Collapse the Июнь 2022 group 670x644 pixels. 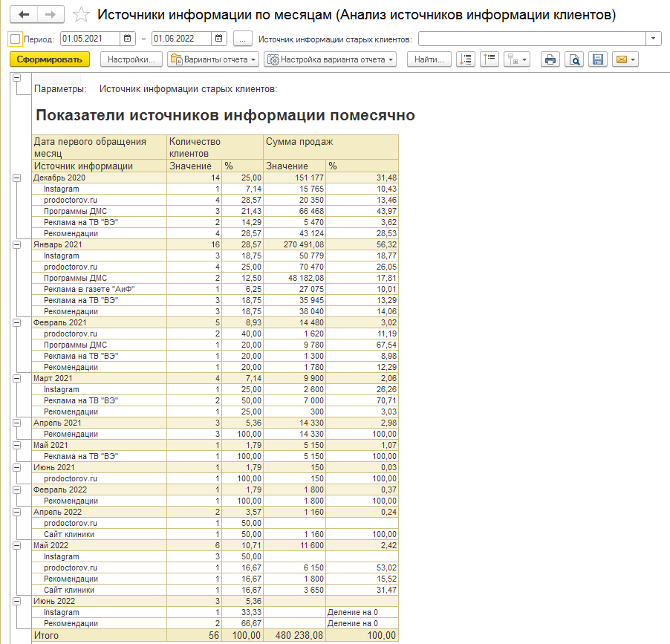(x=16, y=601)
